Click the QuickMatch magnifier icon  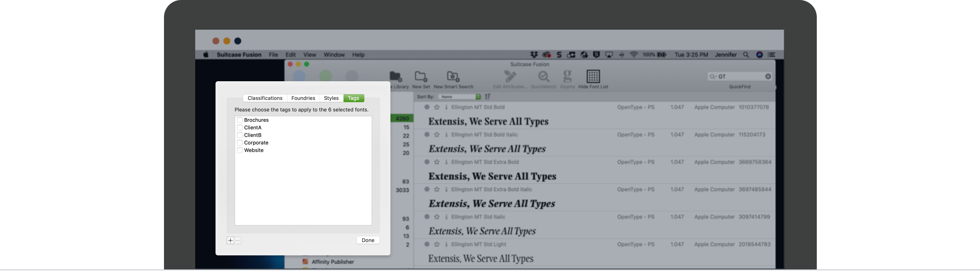(x=543, y=77)
